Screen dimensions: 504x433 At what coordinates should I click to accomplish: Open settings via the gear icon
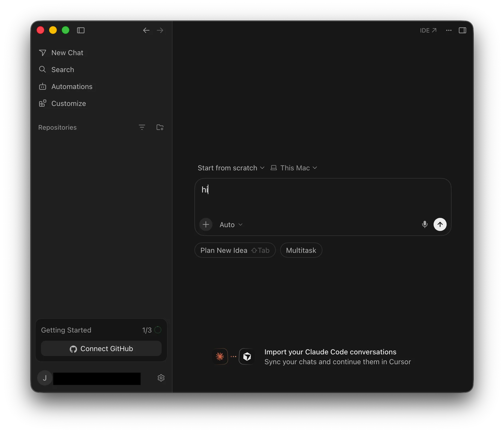pyautogui.click(x=161, y=378)
